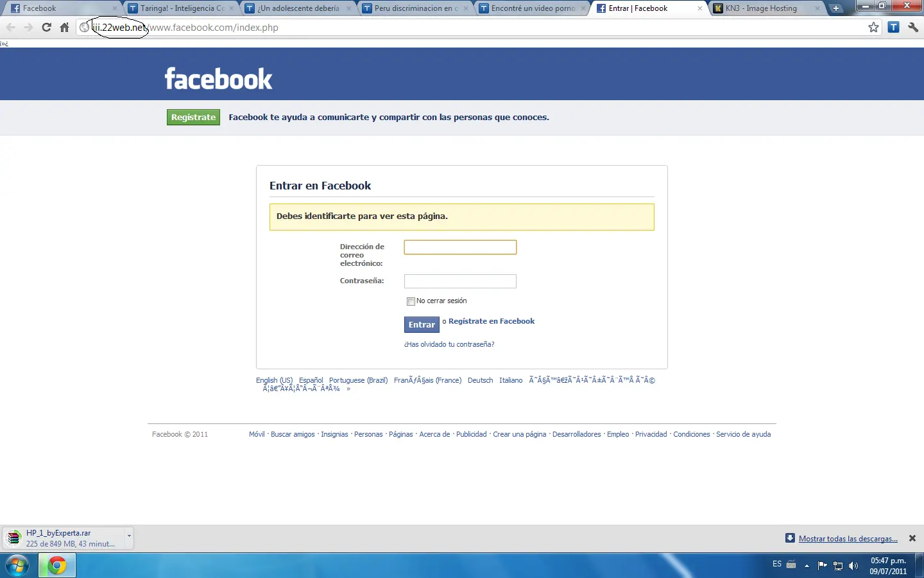Close the 'Entrar | Facebook' tab
924x578 pixels.
(700, 8)
